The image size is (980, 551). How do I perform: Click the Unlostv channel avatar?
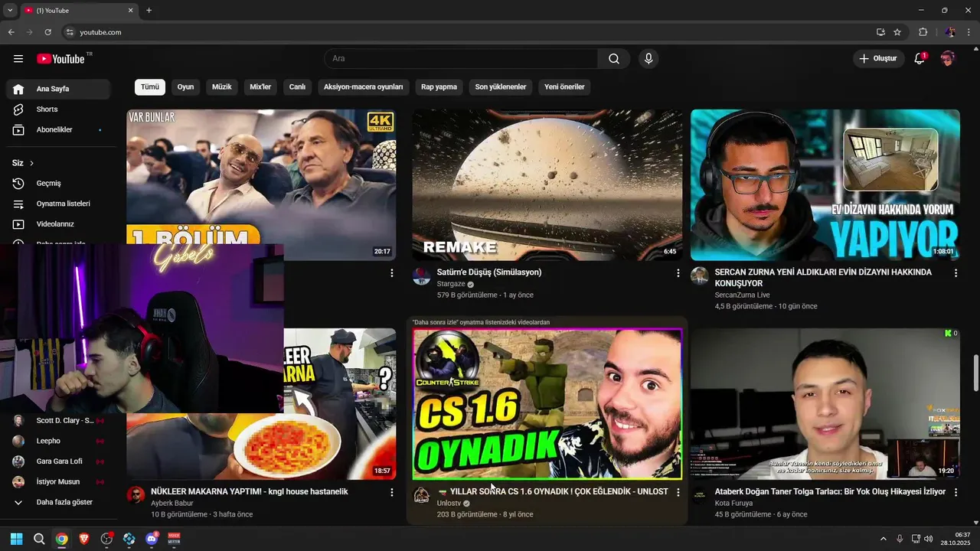click(x=422, y=495)
